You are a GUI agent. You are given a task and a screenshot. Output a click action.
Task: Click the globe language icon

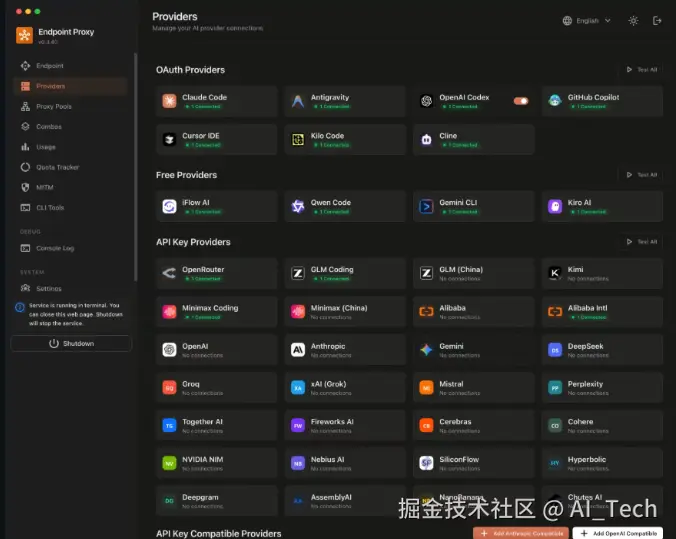(x=567, y=20)
